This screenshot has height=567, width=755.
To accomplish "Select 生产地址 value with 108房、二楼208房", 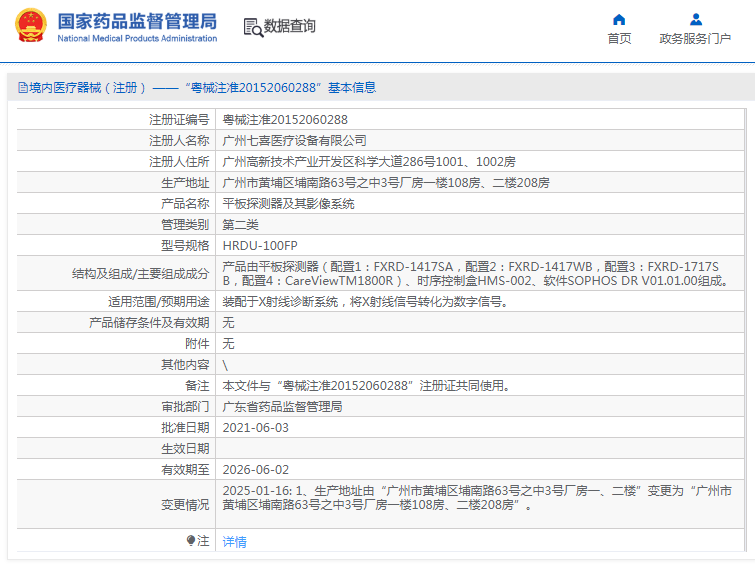I will click(x=386, y=183).
